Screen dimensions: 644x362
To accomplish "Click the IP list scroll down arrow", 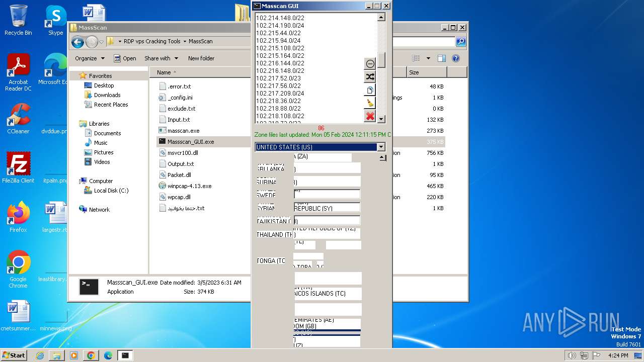I will pos(381,119).
